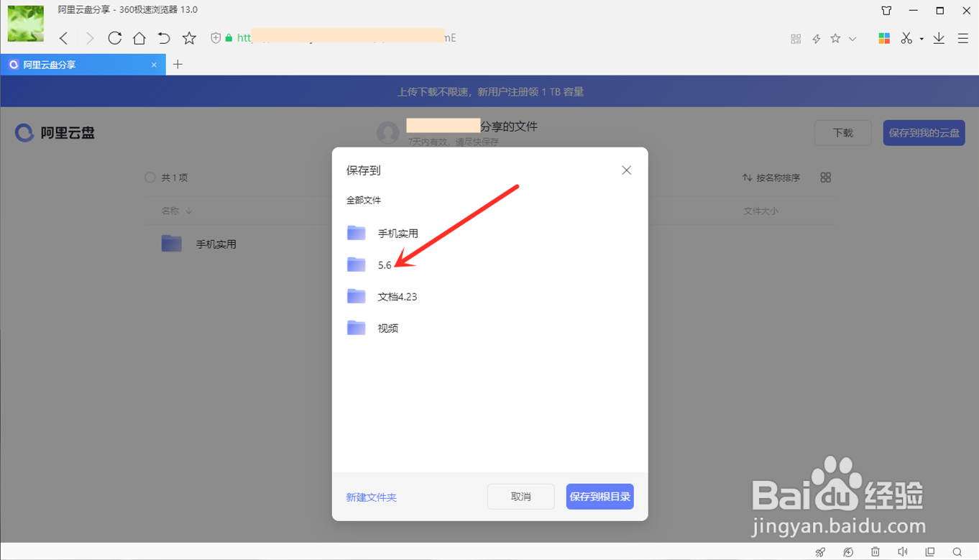The height and width of the screenshot is (560, 979).
Task: Open the QR code icon in toolbar
Action: coord(796,39)
